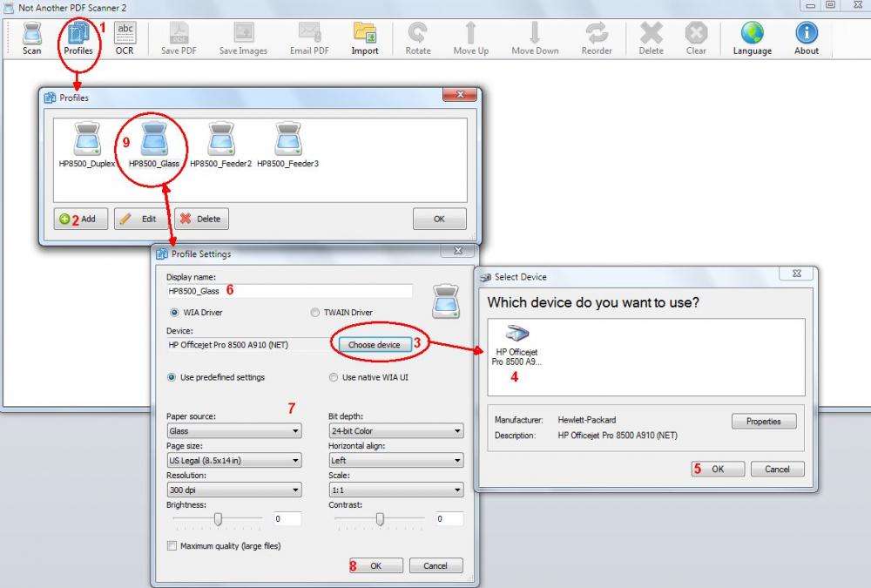Click the Properties button in Select Device
The image size is (871, 588).
click(x=763, y=422)
